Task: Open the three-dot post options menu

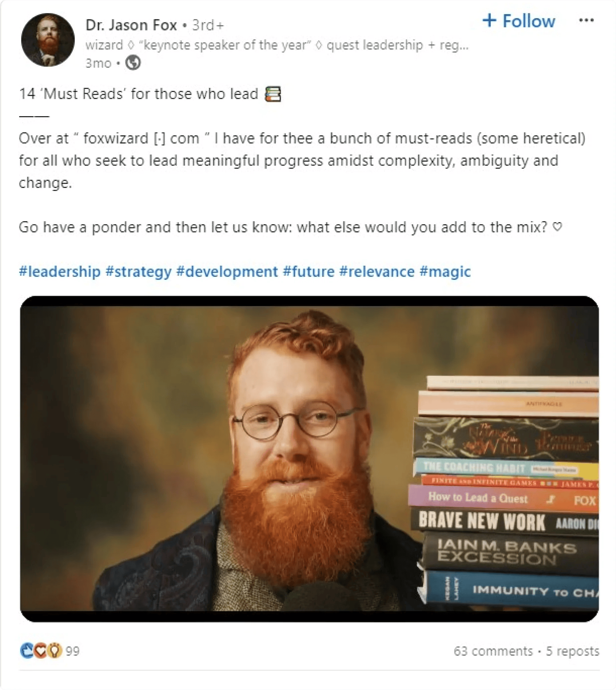Action: (586, 20)
